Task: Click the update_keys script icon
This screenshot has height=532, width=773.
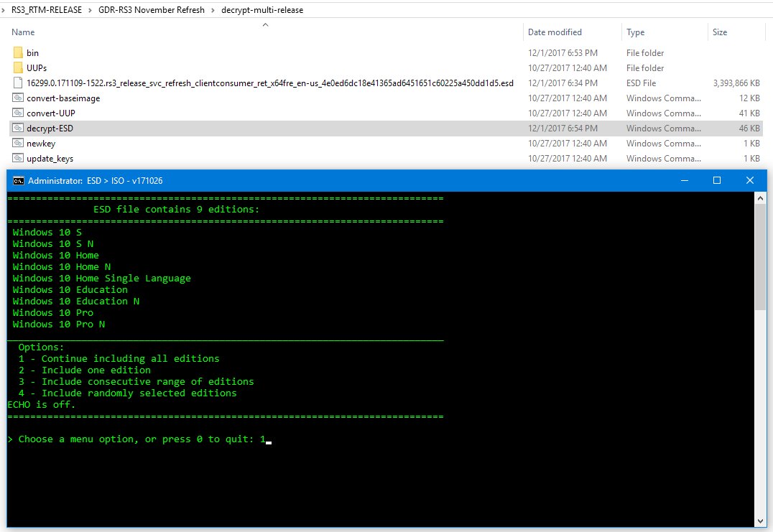Action: 18,158
